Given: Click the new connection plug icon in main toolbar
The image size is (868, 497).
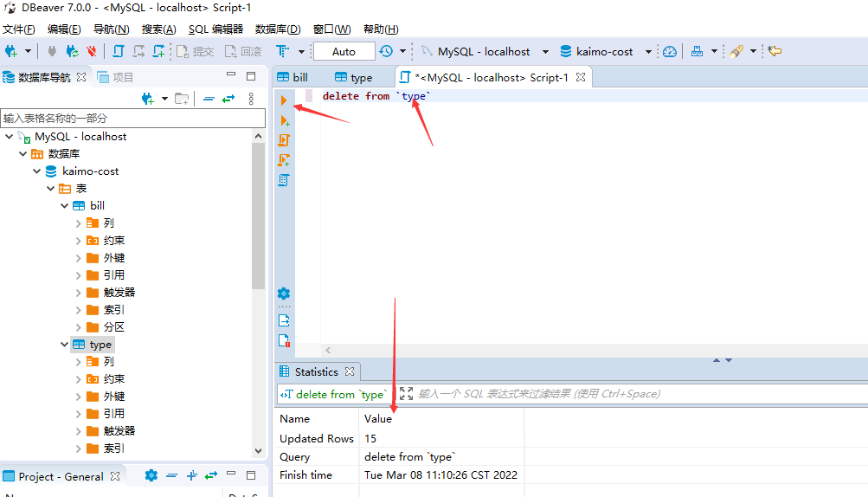Looking at the screenshot, I should click(x=11, y=52).
